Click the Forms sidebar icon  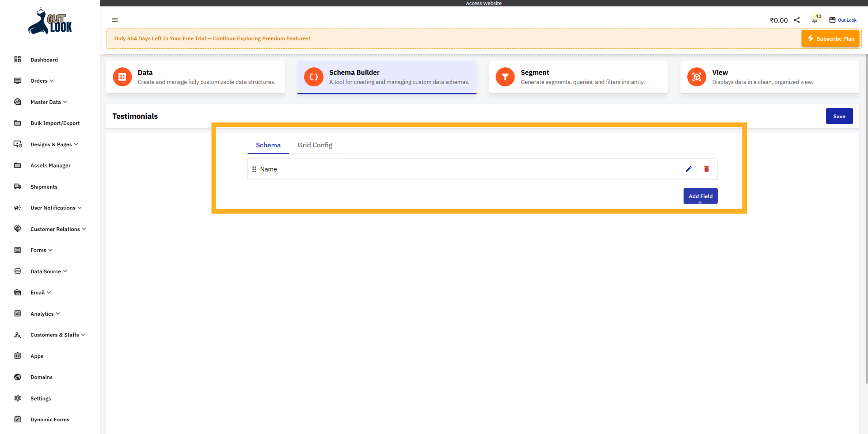click(18, 250)
